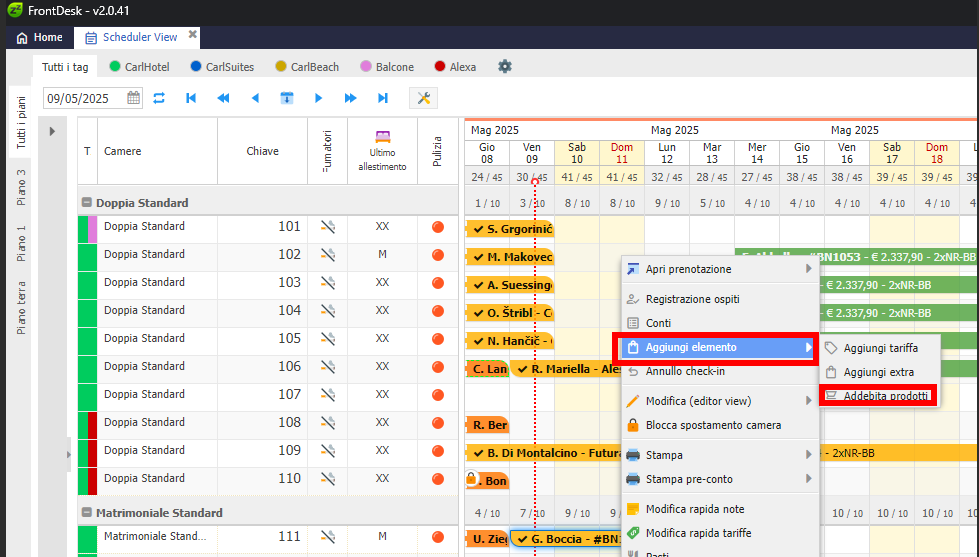This screenshot has height=557, width=979.
Task: Click cleaning status dot for room 110
Action: tap(438, 479)
